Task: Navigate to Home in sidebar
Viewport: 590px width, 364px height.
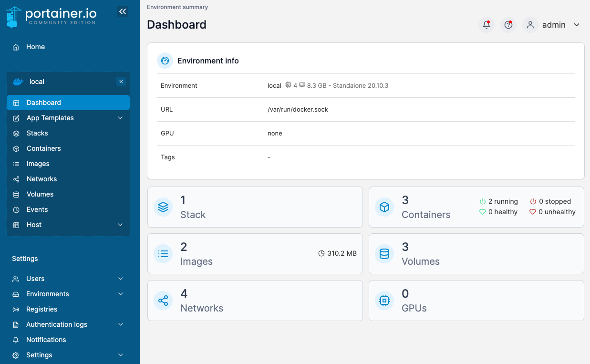Action: coord(35,47)
